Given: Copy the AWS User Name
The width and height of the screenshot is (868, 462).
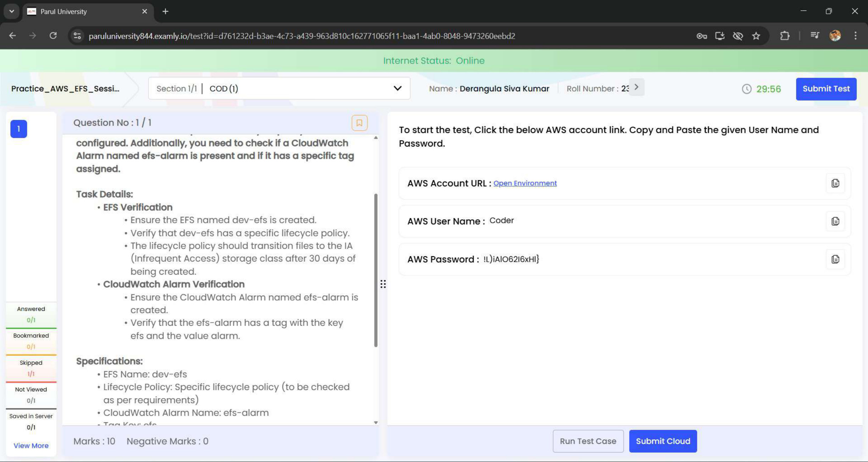Looking at the screenshot, I should click(835, 221).
